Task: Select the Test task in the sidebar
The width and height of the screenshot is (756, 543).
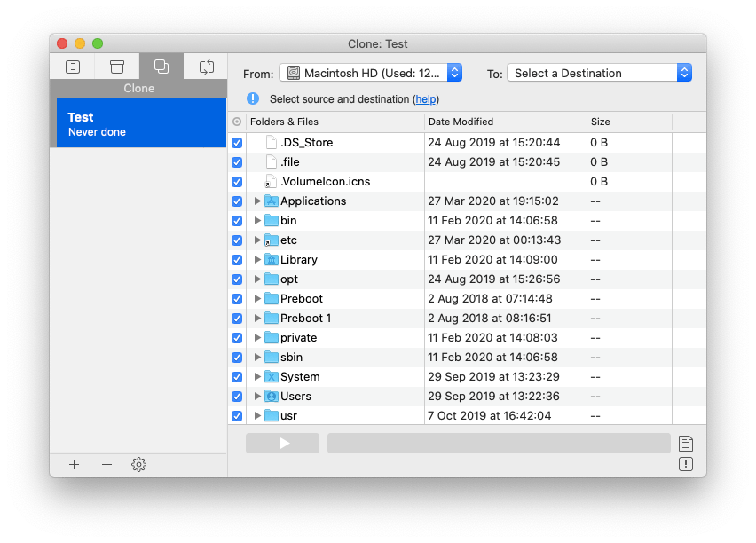Action: pyautogui.click(x=138, y=122)
